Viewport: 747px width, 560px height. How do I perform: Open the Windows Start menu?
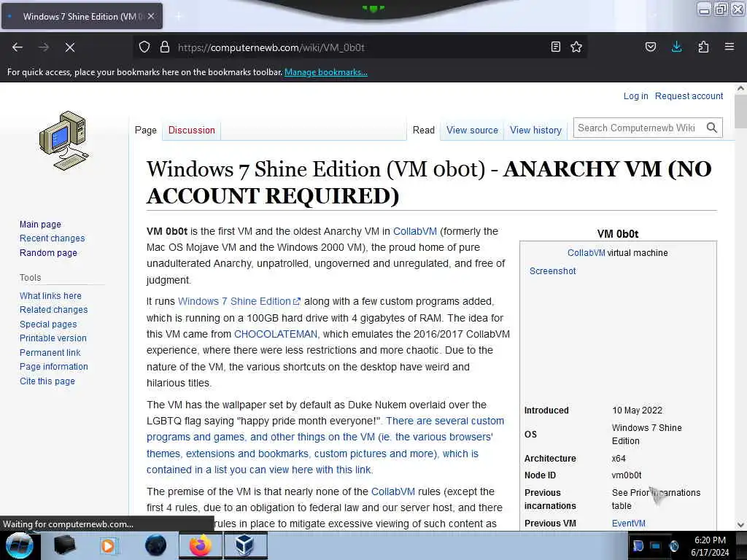click(x=20, y=545)
